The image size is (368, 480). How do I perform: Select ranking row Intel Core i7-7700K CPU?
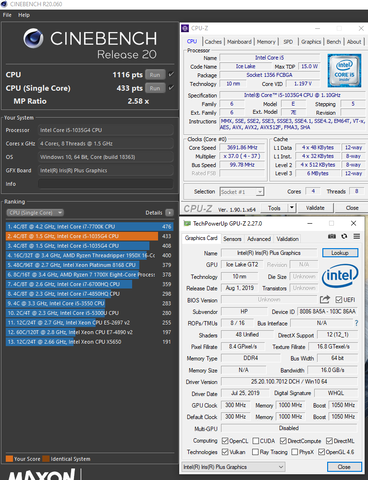(x=89, y=227)
